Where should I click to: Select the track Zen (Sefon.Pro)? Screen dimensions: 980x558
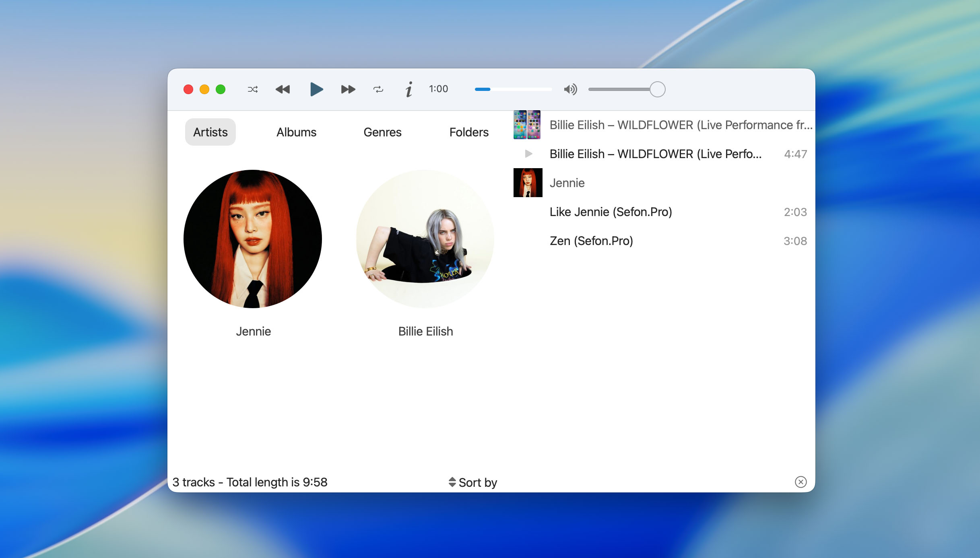(591, 241)
